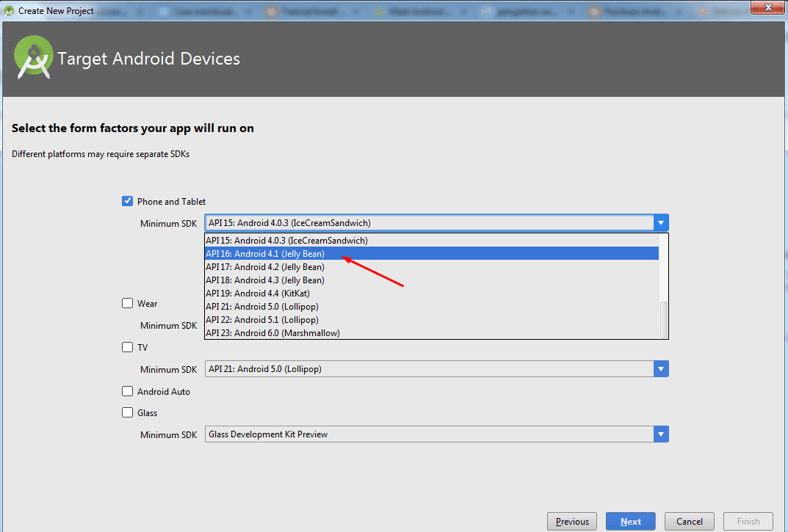Choose API 17: Android 4.2 (Jelly Bean)
The image size is (788, 532).
[265, 267]
